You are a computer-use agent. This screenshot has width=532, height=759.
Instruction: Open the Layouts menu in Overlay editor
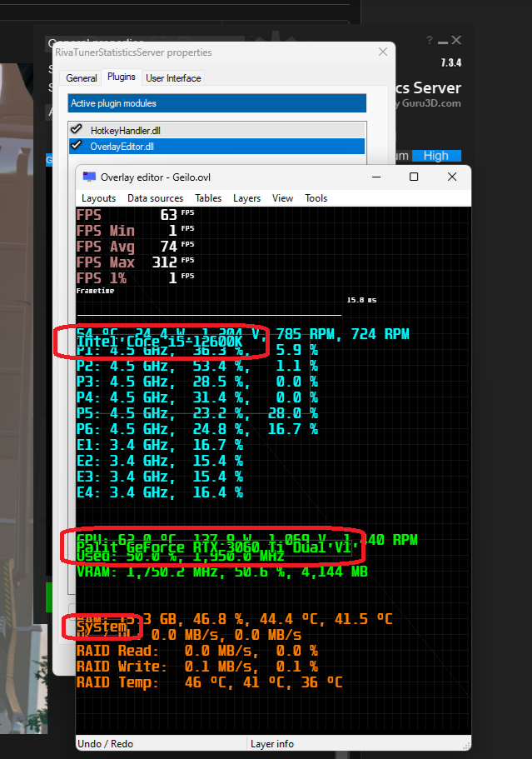point(99,198)
